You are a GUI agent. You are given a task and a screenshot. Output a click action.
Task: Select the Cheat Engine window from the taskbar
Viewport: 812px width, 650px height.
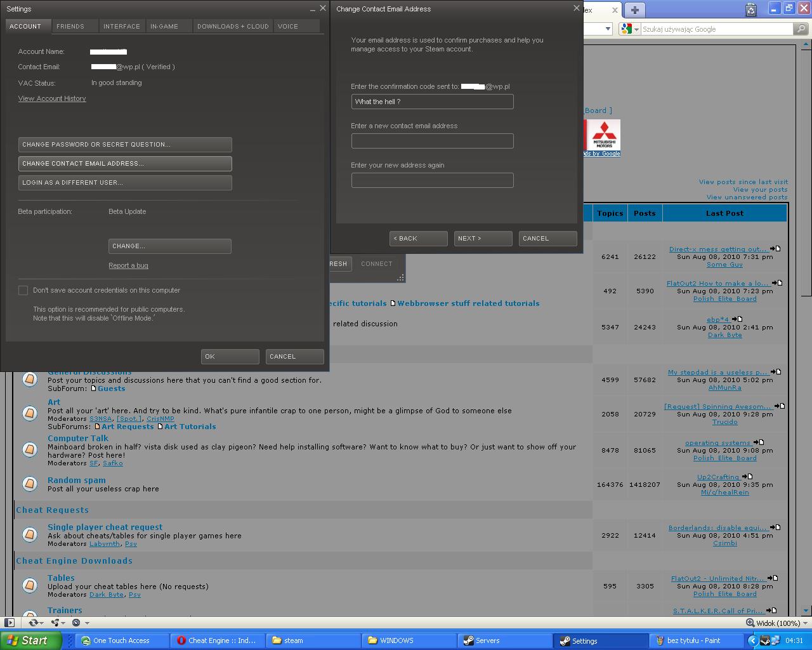pos(218,640)
